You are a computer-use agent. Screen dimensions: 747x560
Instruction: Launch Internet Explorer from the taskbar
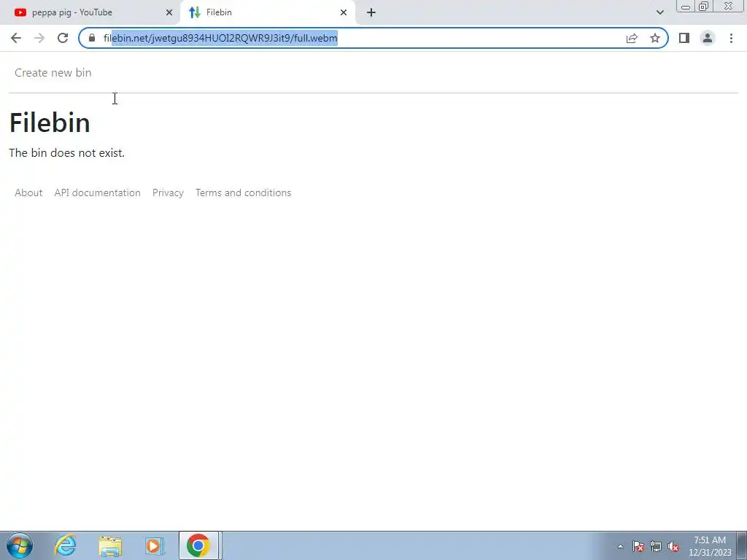(x=65, y=545)
